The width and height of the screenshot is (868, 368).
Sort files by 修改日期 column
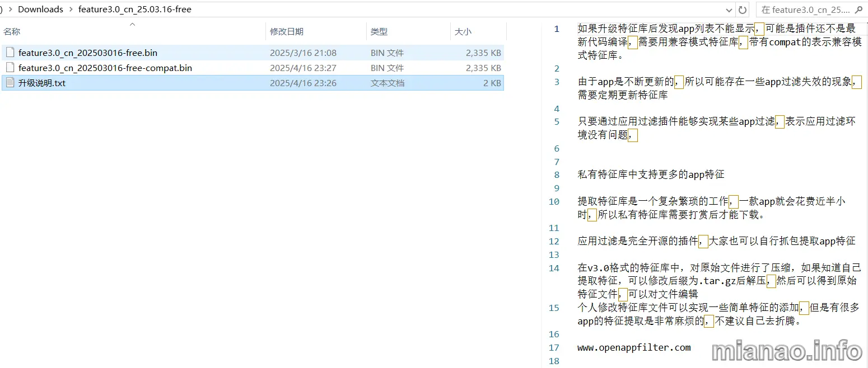286,32
